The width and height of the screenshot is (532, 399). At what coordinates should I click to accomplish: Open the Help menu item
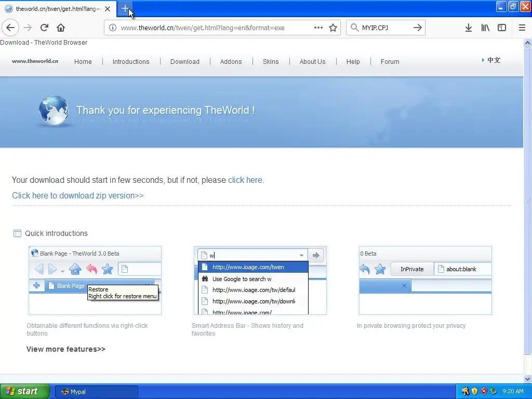tap(353, 62)
